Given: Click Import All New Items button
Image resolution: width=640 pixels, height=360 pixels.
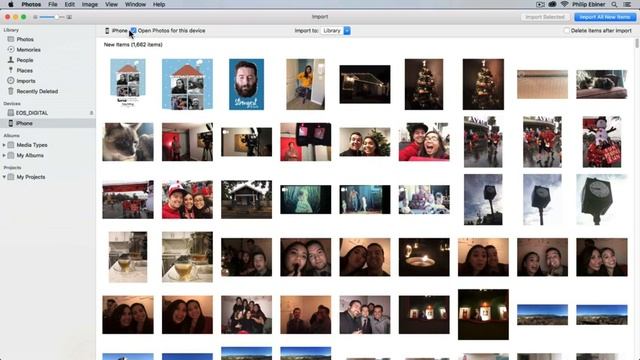Looking at the screenshot, I should [x=605, y=17].
